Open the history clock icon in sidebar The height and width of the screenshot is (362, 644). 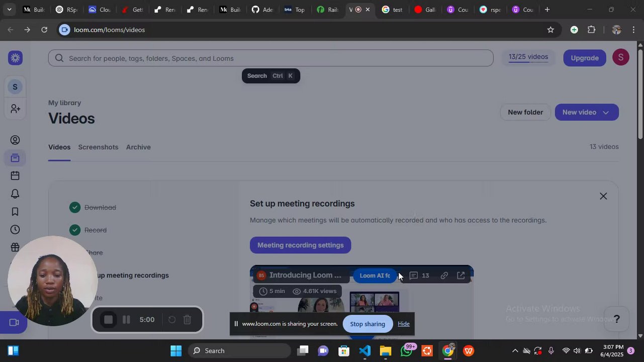click(x=15, y=230)
